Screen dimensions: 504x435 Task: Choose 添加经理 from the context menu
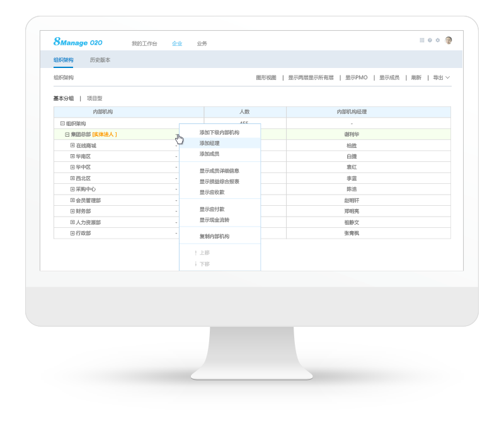210,144
